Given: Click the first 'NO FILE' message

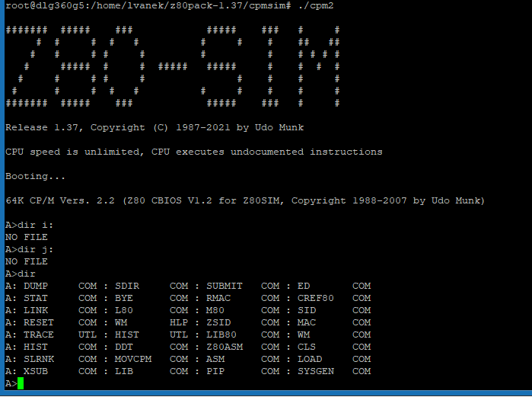Looking at the screenshot, I should pos(27,237).
